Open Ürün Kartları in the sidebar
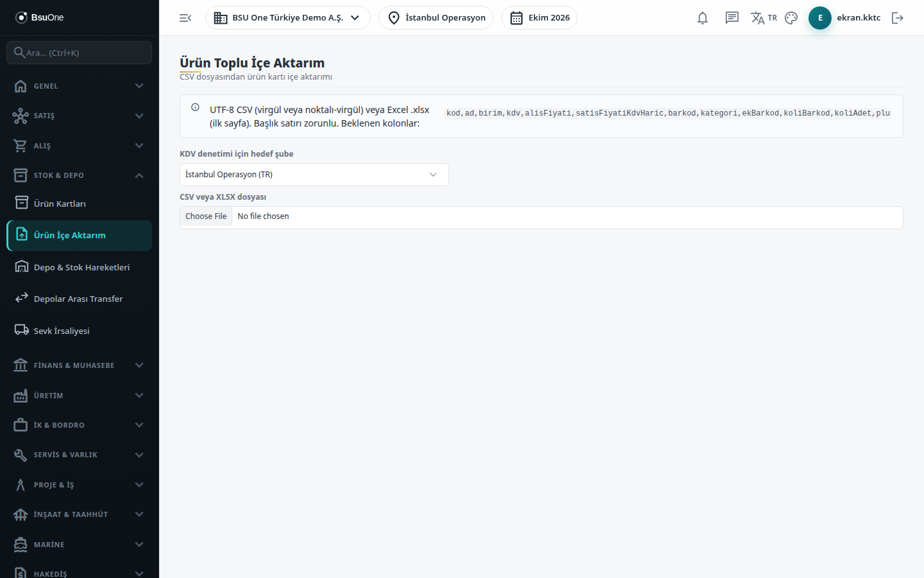 [79, 204]
